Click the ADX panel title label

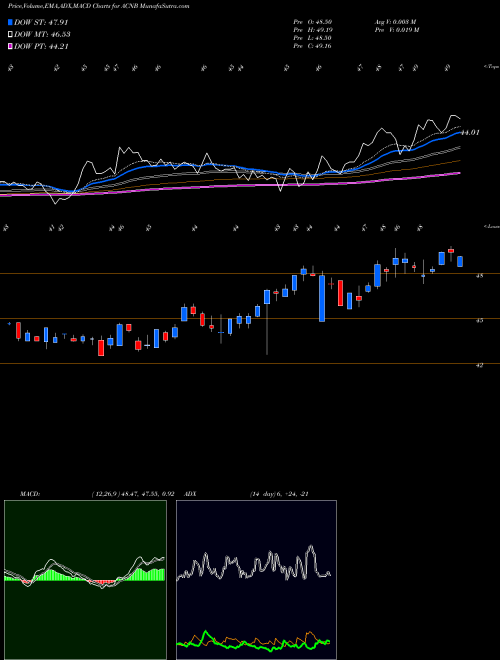click(x=191, y=494)
